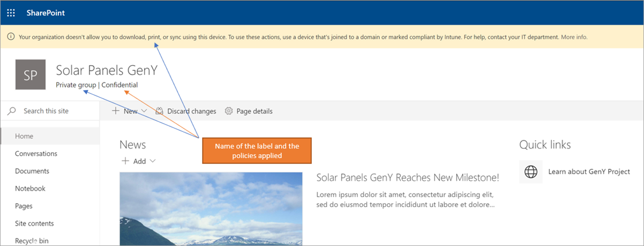The width and height of the screenshot is (644, 246).
Task: Open the app launcher waffle icon
Action: tap(11, 13)
